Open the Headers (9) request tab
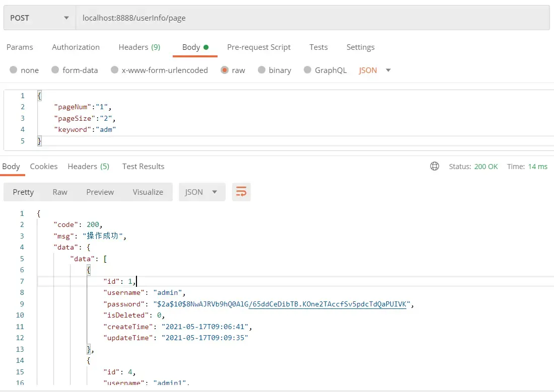Image resolution: width=554 pixels, height=392 pixels. tap(139, 47)
